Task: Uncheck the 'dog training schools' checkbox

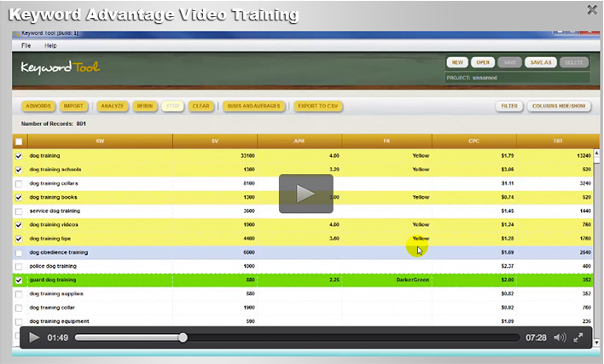Action: 19,170
